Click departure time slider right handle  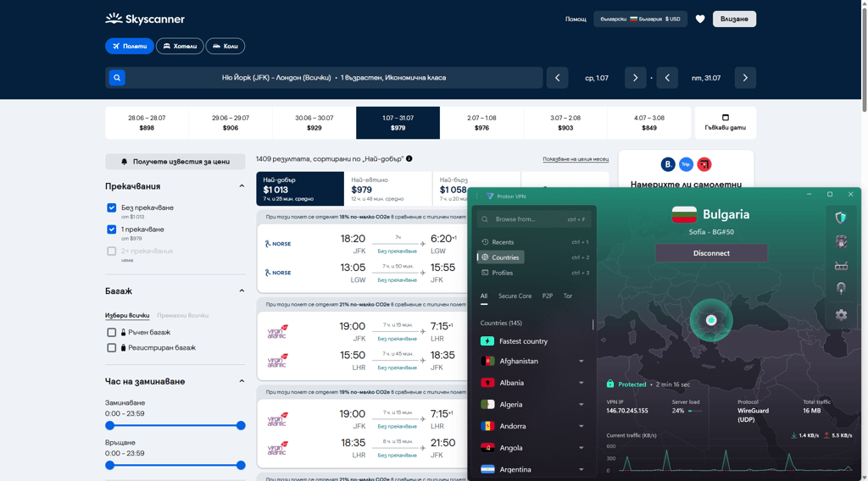tap(241, 426)
